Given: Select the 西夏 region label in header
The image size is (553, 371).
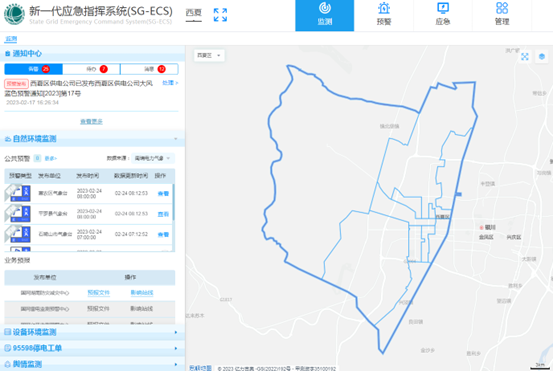Looking at the screenshot, I should pyautogui.click(x=194, y=13).
